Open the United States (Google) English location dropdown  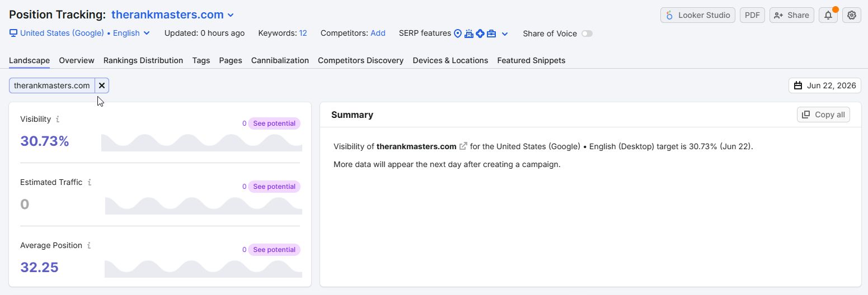click(x=79, y=33)
